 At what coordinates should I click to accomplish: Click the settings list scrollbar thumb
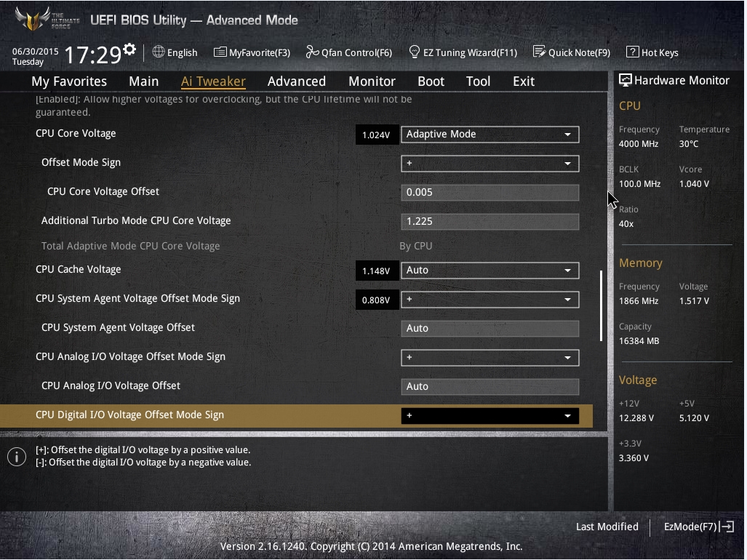pos(602,305)
